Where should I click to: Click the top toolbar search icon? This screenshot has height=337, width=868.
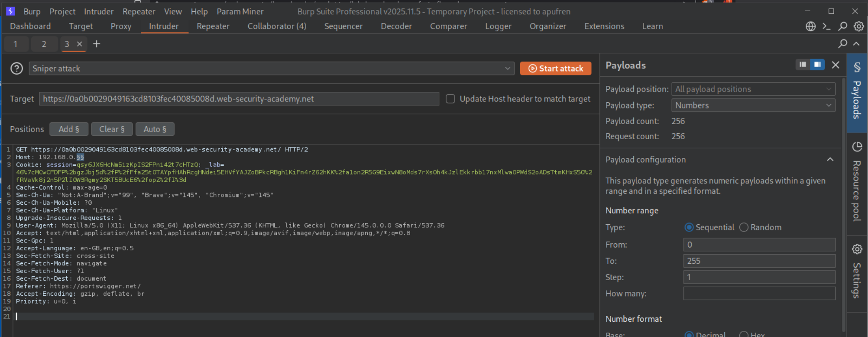point(842,26)
